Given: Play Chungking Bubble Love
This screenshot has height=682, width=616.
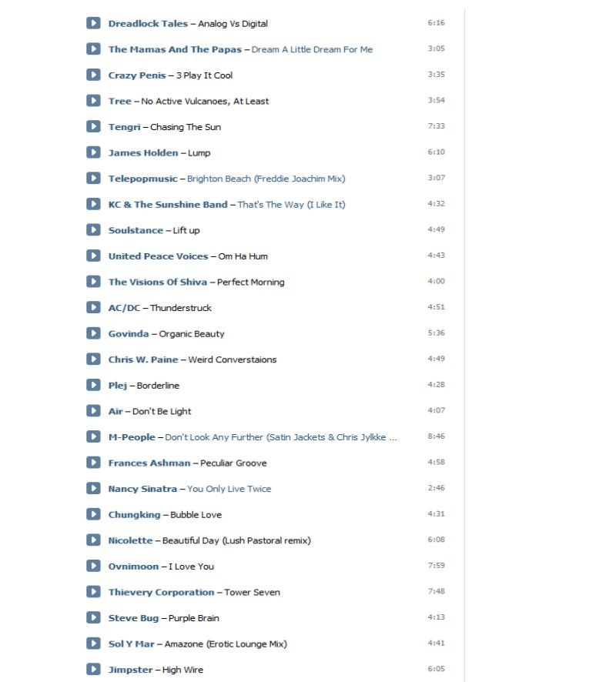Looking at the screenshot, I should point(93,513).
